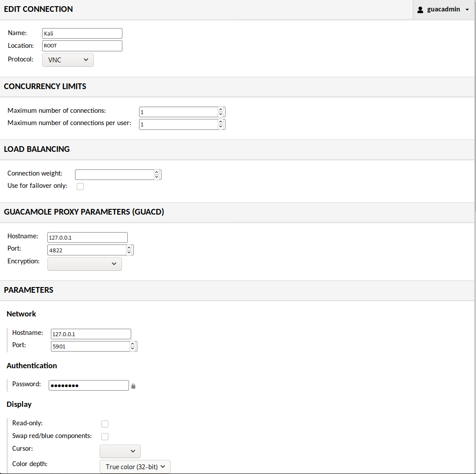Decrease the guacd proxy port value

pyautogui.click(x=129, y=252)
